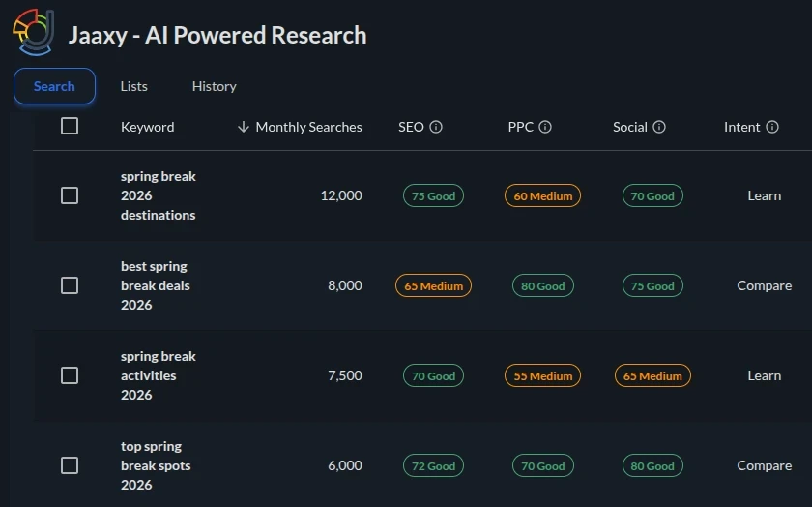Toggle the select-all checkbox in header

[70, 126]
